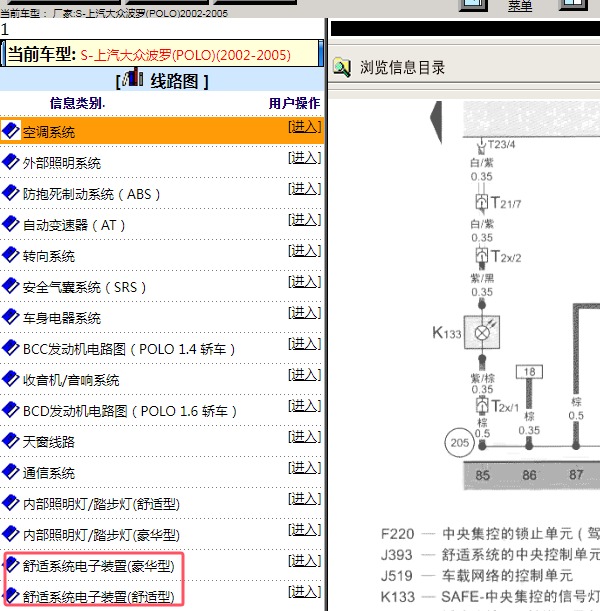Click the K133 lamp symbol in diagram
600x611 pixels.
482,332
